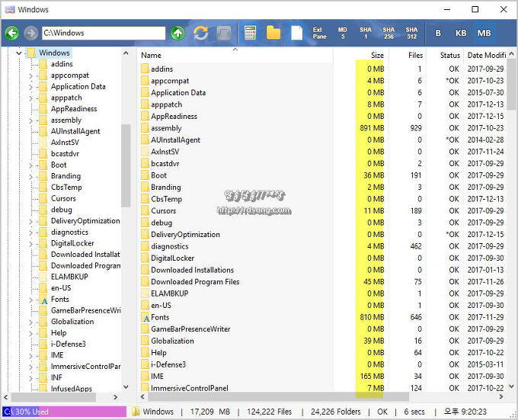This screenshot has height=420, width=518.
Task: Select i-Defense3 folder in the tree
Action: (x=69, y=344)
